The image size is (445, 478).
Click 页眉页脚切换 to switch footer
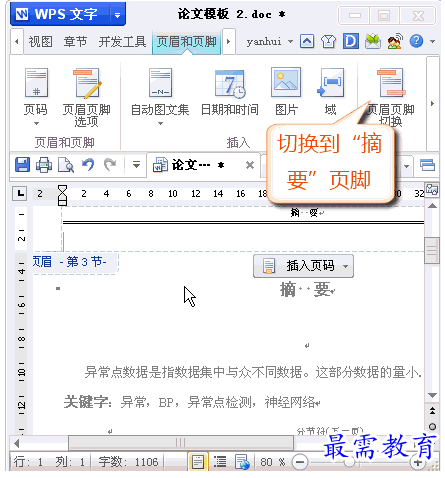pos(391,97)
